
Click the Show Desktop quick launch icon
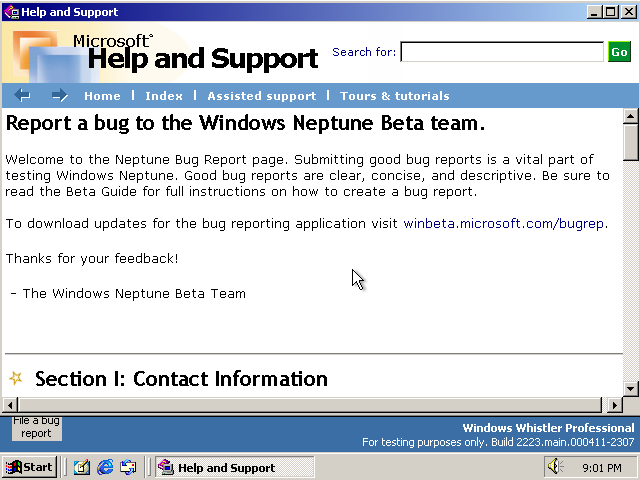(x=81, y=467)
